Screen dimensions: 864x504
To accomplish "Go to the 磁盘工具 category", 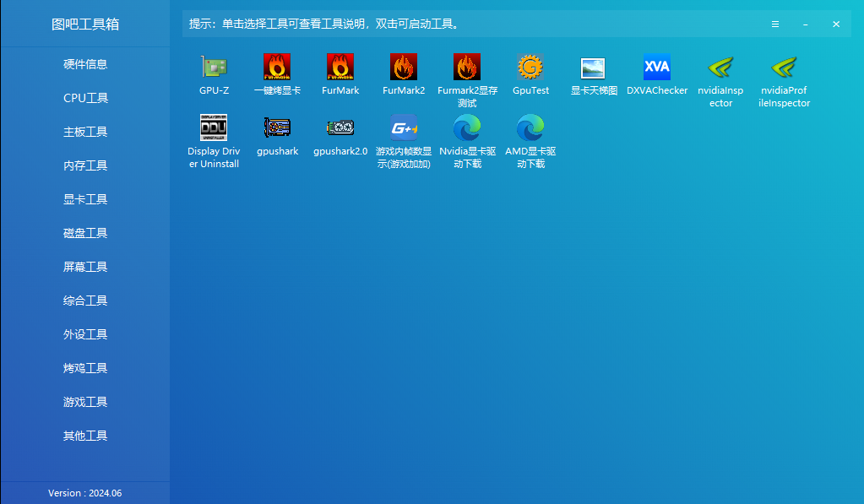I will tap(85, 233).
